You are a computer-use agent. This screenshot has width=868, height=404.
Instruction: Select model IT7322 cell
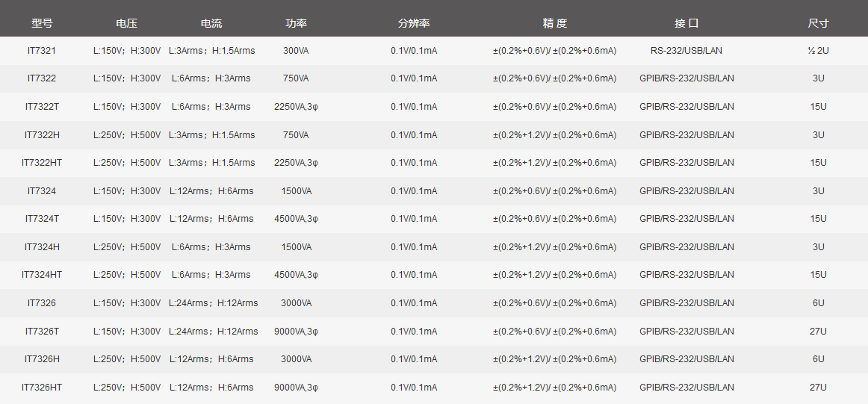point(42,78)
